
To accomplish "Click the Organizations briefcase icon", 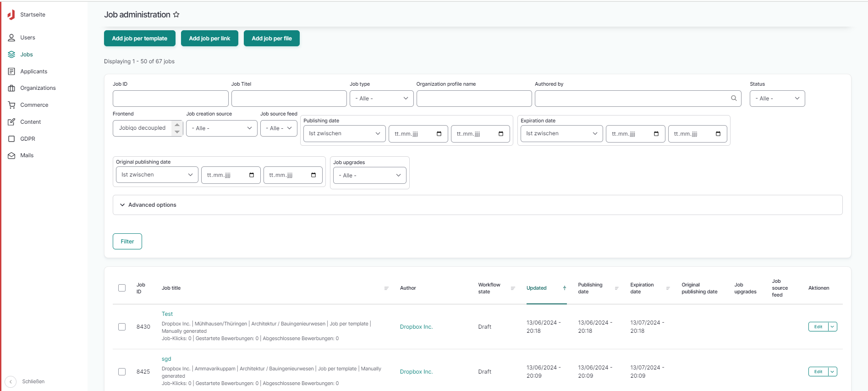I will [11, 88].
